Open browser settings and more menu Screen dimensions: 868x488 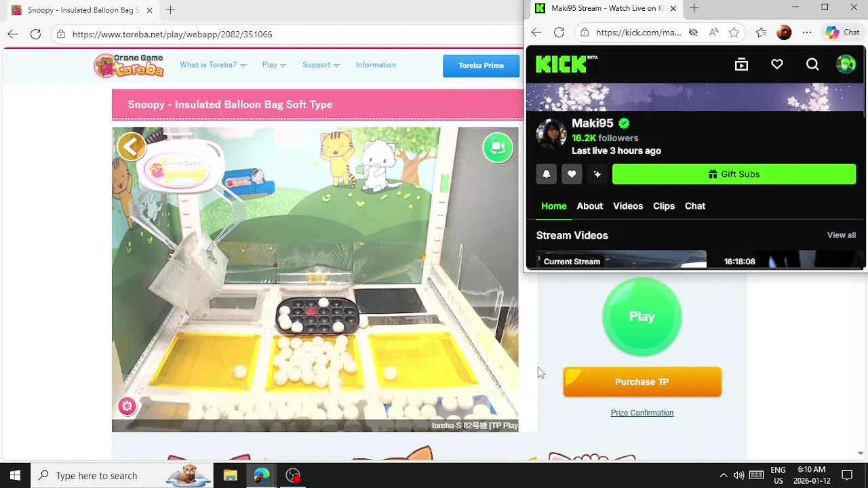807,33
